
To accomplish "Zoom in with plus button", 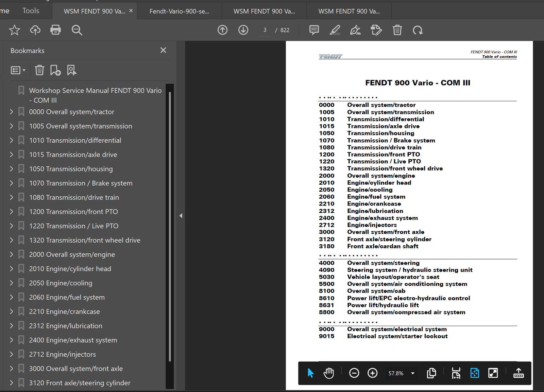I will (x=373, y=373).
